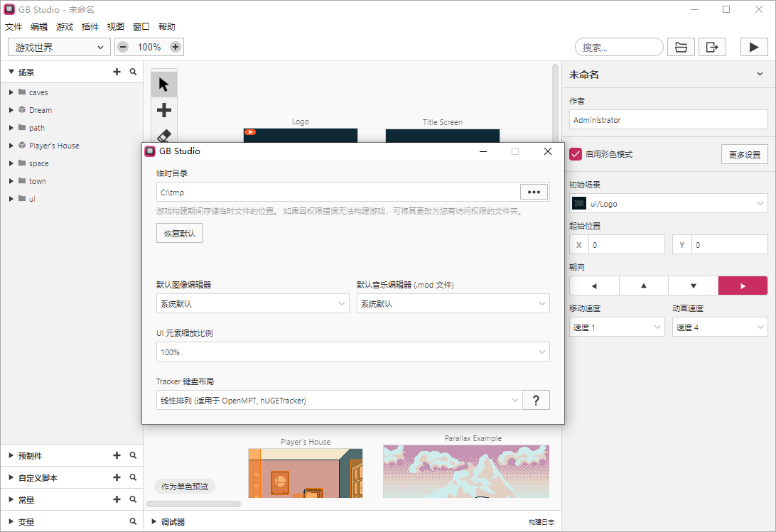776x532 pixels.
Task: Zoom out with the minus button
Action: click(x=123, y=47)
